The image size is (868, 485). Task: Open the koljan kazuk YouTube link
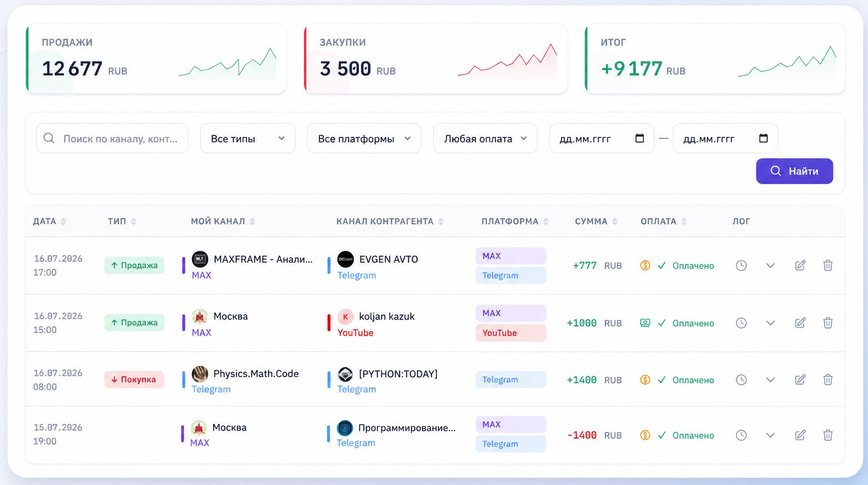pyautogui.click(x=355, y=332)
